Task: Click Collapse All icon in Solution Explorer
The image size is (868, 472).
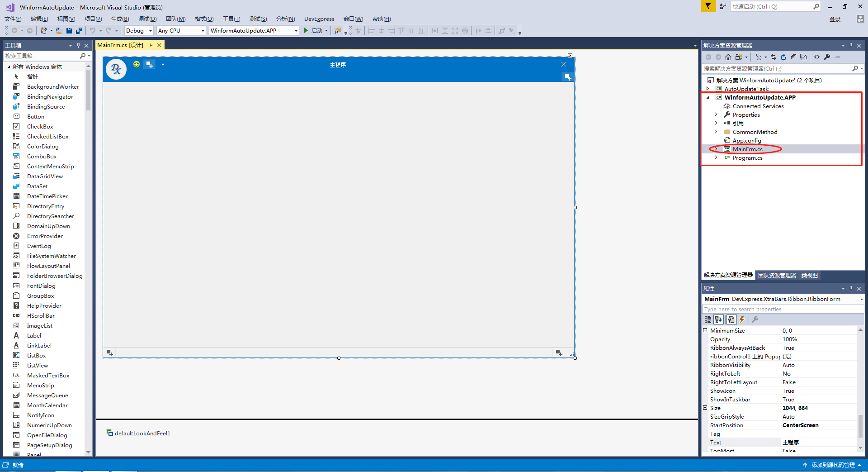Action: 793,57
